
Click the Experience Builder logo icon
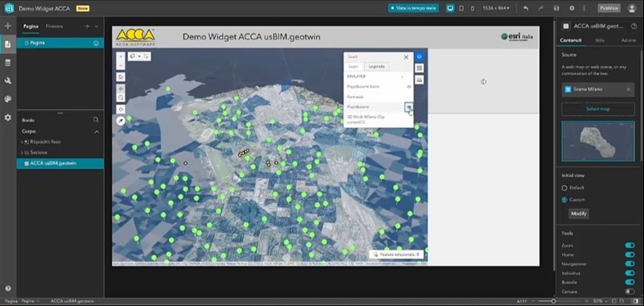[9, 8]
